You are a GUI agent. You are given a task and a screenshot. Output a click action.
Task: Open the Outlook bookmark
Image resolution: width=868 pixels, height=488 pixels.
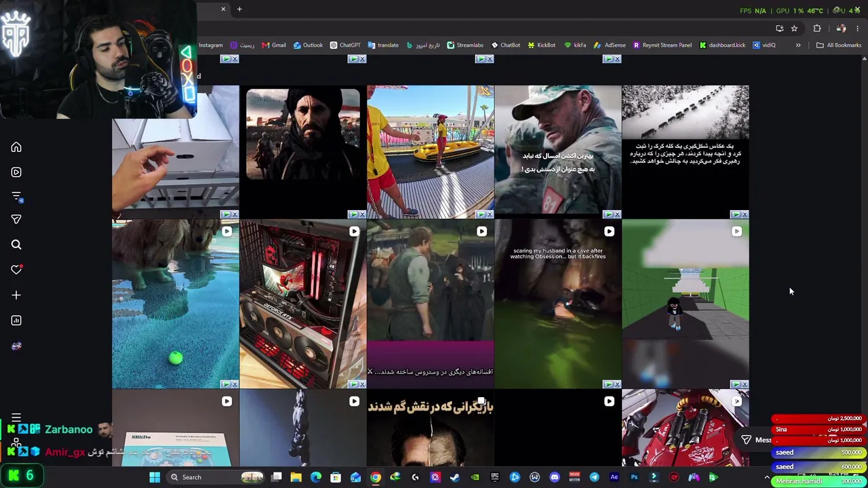point(308,45)
